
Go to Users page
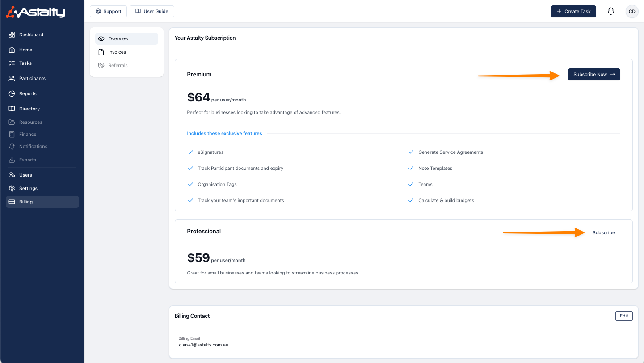(42, 175)
